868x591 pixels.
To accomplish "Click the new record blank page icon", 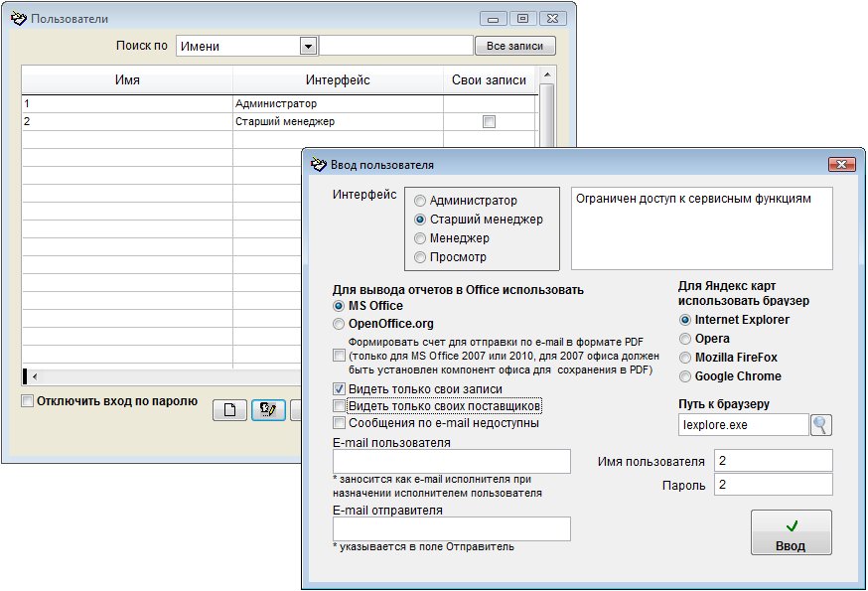I will pyautogui.click(x=229, y=410).
